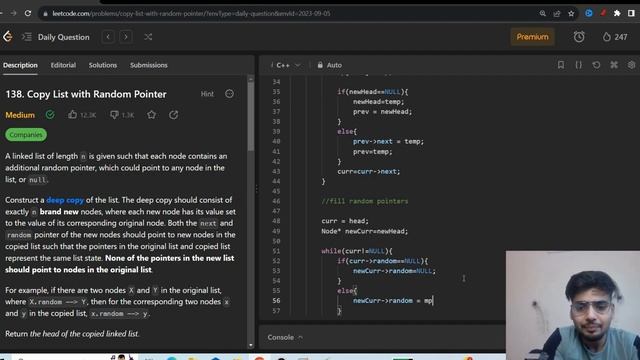Reset code to default icon

pos(596,65)
